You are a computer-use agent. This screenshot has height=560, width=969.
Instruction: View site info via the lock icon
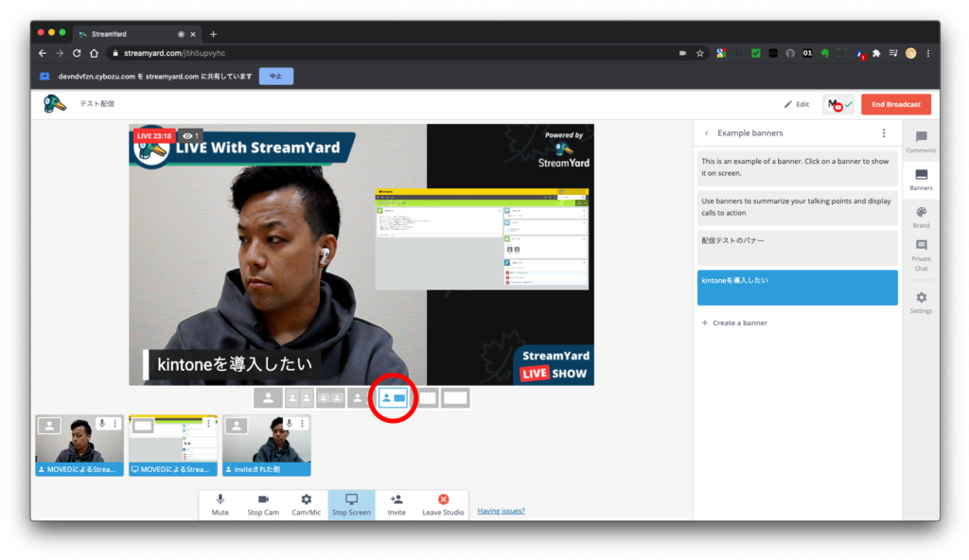(x=115, y=53)
